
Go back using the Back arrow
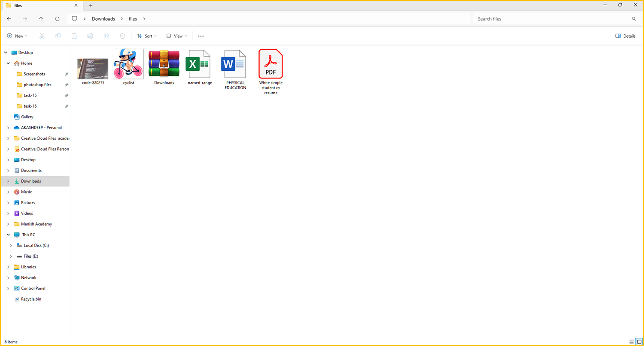point(9,19)
